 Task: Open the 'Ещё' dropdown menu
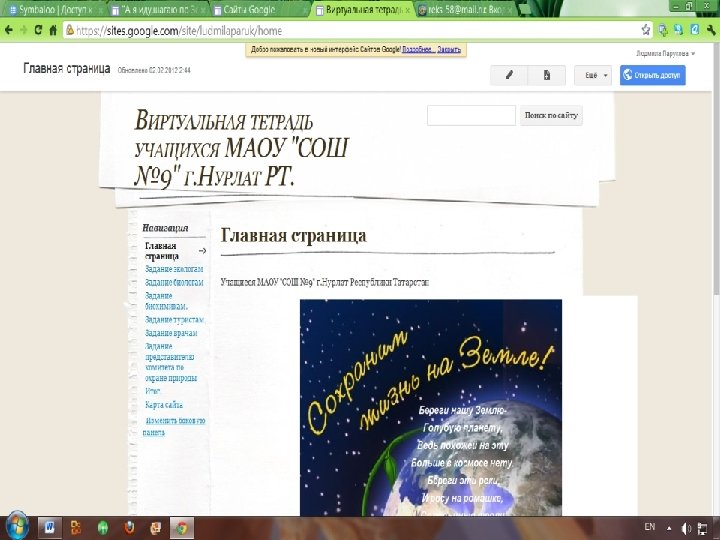593,75
